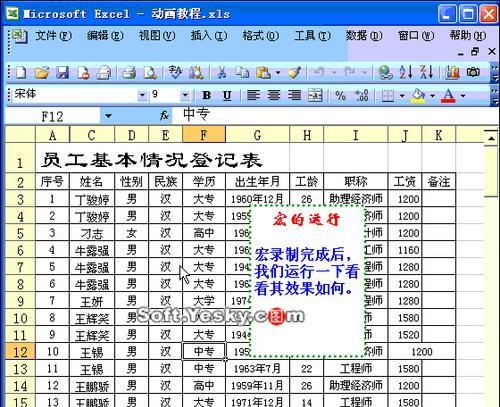Align text right
500x407 pixels.
pyautogui.click(x=294, y=96)
